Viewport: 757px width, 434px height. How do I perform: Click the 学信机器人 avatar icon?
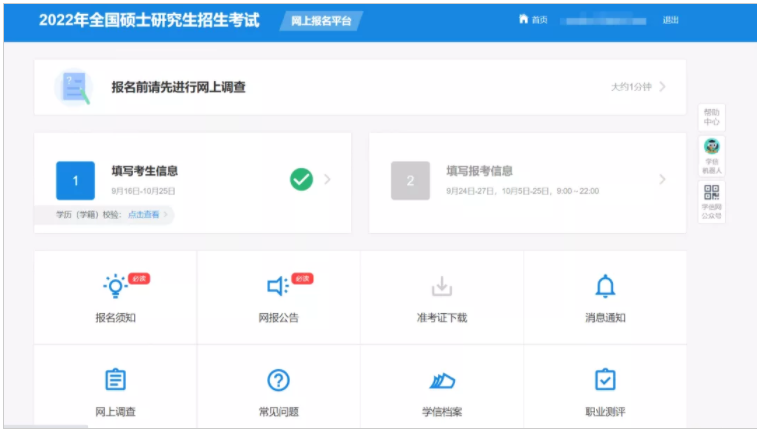pyautogui.click(x=712, y=146)
